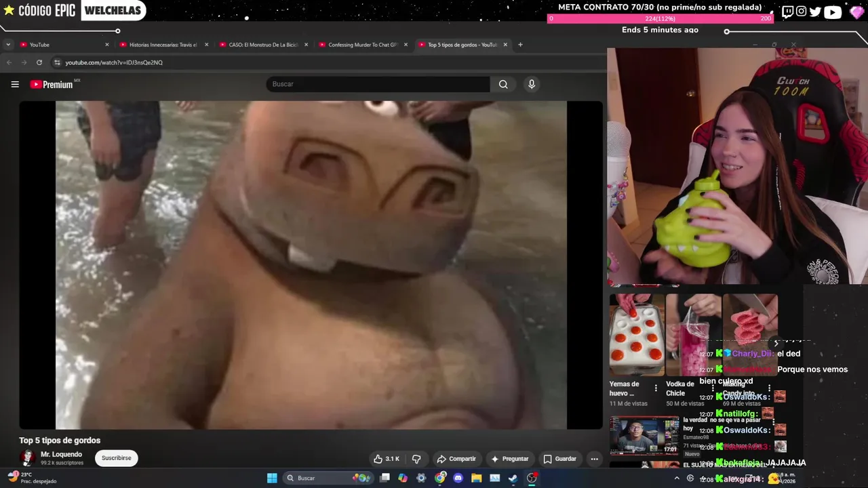Close the Historias Innecesarias tab
This screenshot has height=488, width=868.
206,45
